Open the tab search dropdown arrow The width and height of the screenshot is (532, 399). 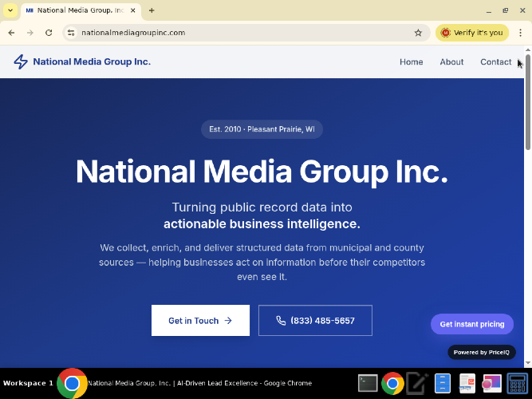[x=10, y=10]
